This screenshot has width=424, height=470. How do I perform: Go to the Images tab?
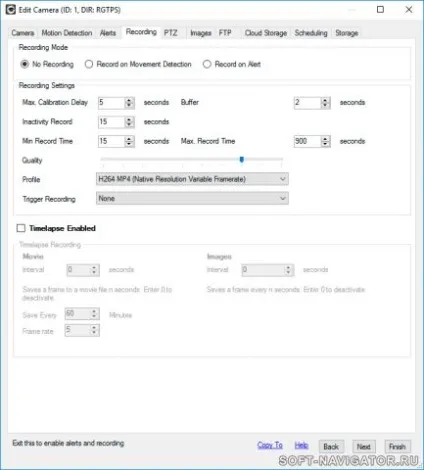[201, 33]
